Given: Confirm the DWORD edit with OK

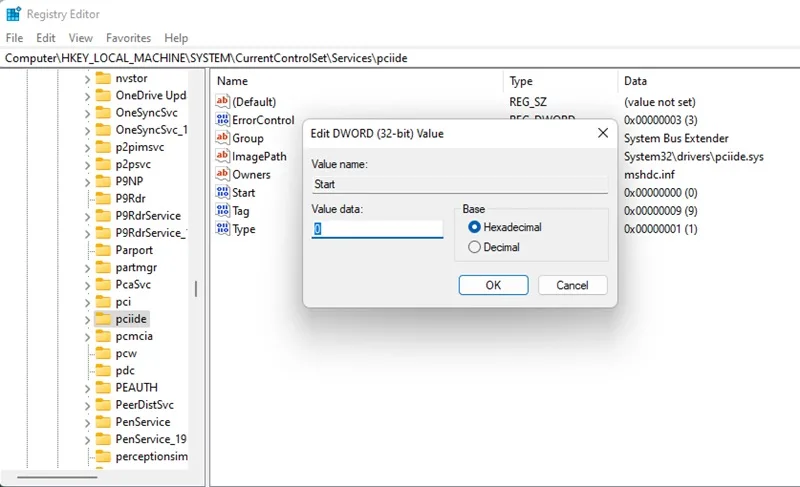Looking at the screenshot, I should 493,285.
